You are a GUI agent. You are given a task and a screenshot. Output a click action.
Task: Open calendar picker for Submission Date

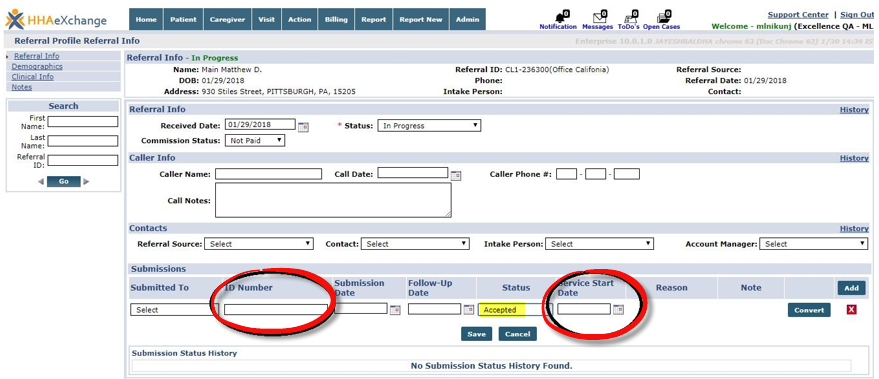click(395, 310)
